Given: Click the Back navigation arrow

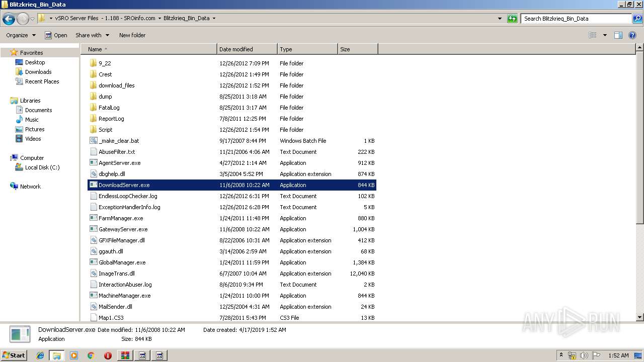Looking at the screenshot, I should pyautogui.click(x=9, y=19).
